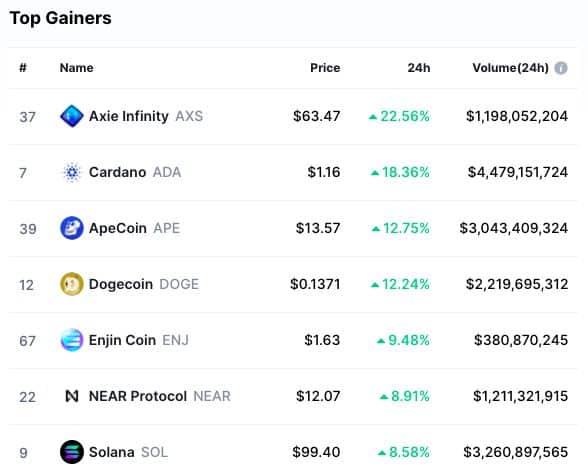The image size is (588, 471).
Task: Sort by the Name column header
Action: [76, 68]
